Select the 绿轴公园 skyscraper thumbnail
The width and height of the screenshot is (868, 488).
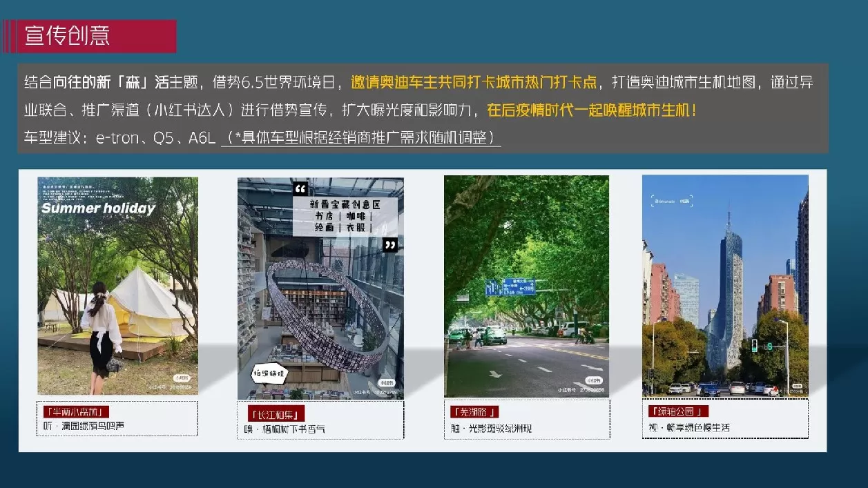point(725,284)
